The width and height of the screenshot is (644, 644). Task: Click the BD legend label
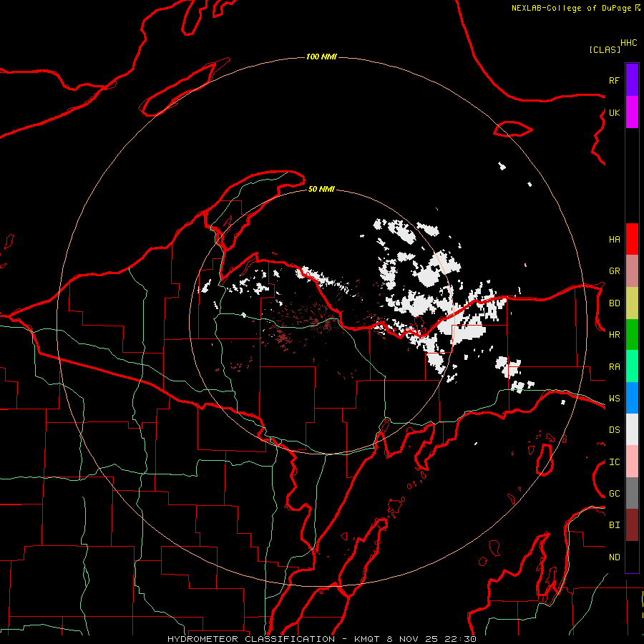[614, 303]
